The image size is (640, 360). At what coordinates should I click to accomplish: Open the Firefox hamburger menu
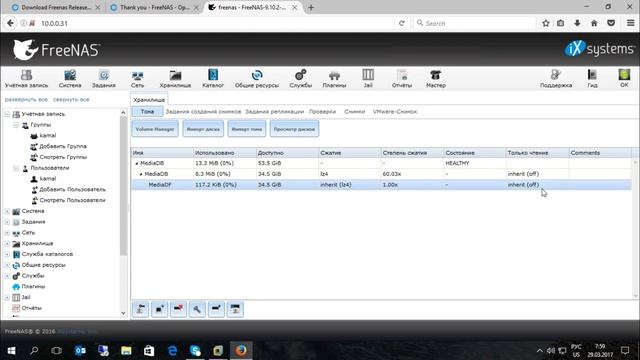click(x=631, y=23)
